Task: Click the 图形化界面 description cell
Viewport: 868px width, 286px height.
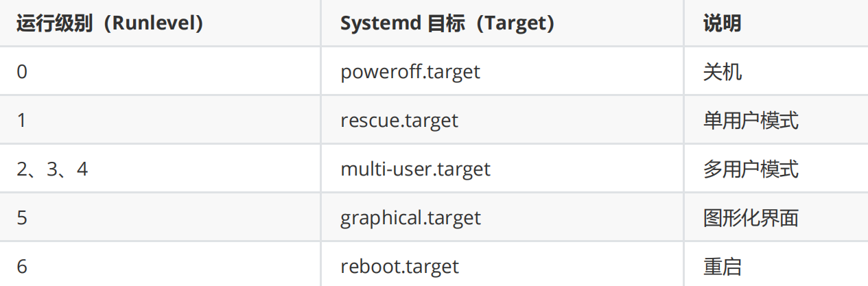Action: pos(751,217)
